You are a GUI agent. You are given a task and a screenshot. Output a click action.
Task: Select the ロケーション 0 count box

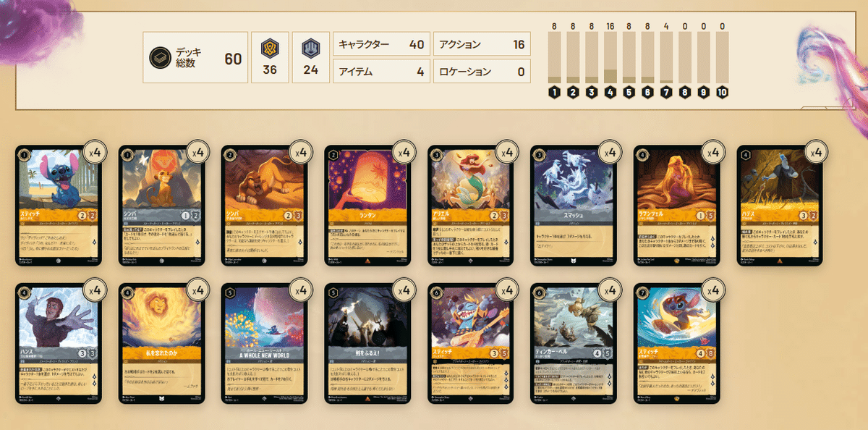coord(482,72)
